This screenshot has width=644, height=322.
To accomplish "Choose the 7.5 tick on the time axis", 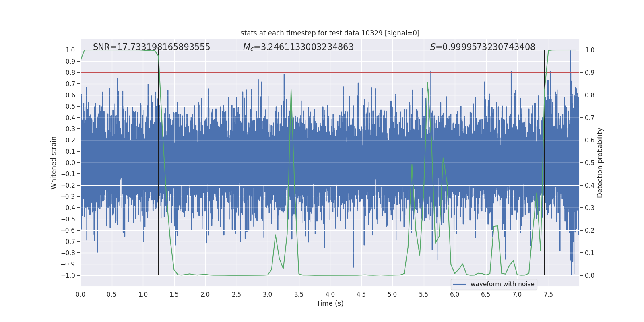I will click(548, 294).
